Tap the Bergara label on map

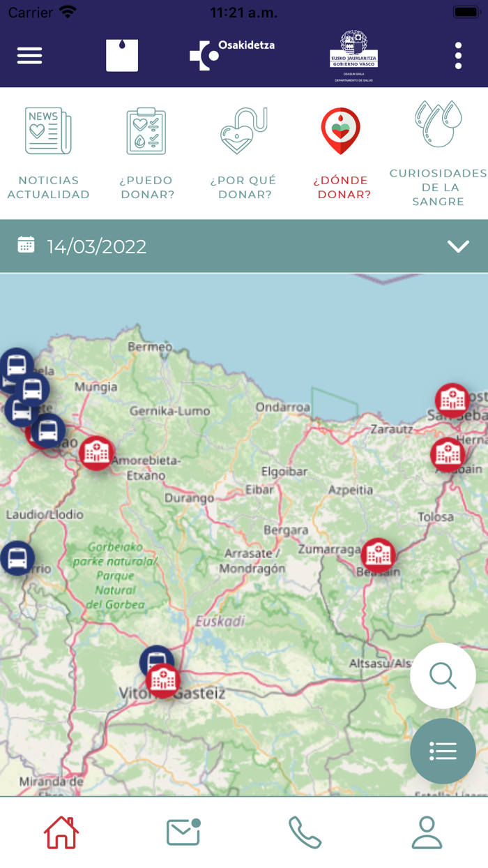click(286, 530)
